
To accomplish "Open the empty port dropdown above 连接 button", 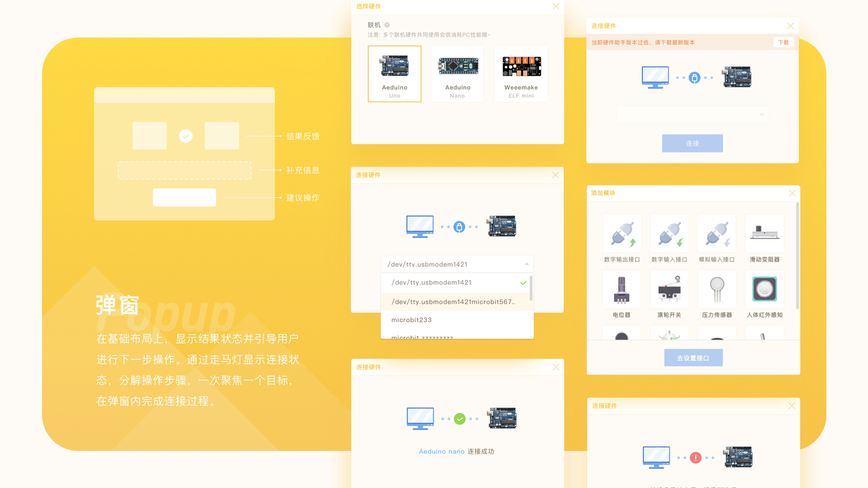I will (693, 114).
